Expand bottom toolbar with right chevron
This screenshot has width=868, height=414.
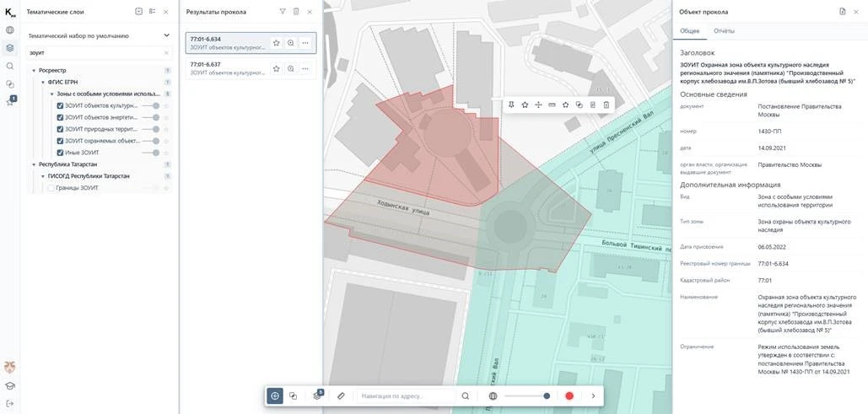593,395
